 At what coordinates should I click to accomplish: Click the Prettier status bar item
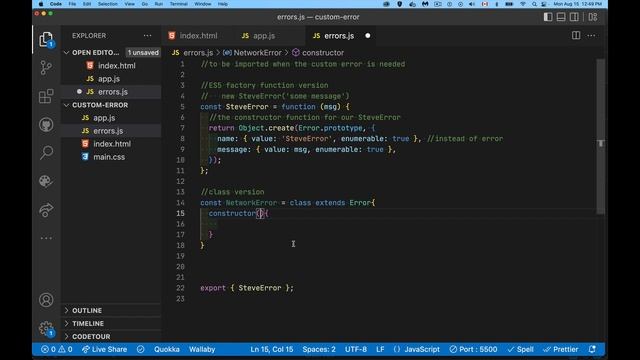pos(561,349)
